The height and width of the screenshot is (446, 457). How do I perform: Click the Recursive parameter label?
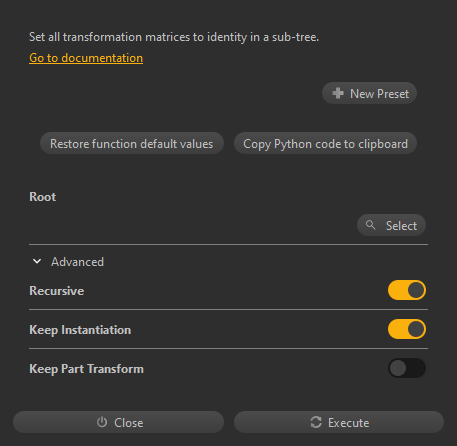click(x=57, y=291)
